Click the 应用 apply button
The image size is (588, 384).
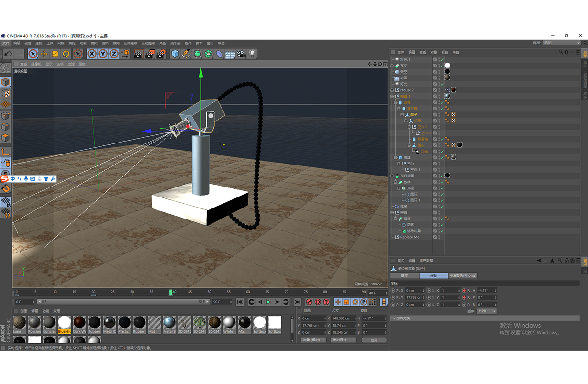(374, 340)
